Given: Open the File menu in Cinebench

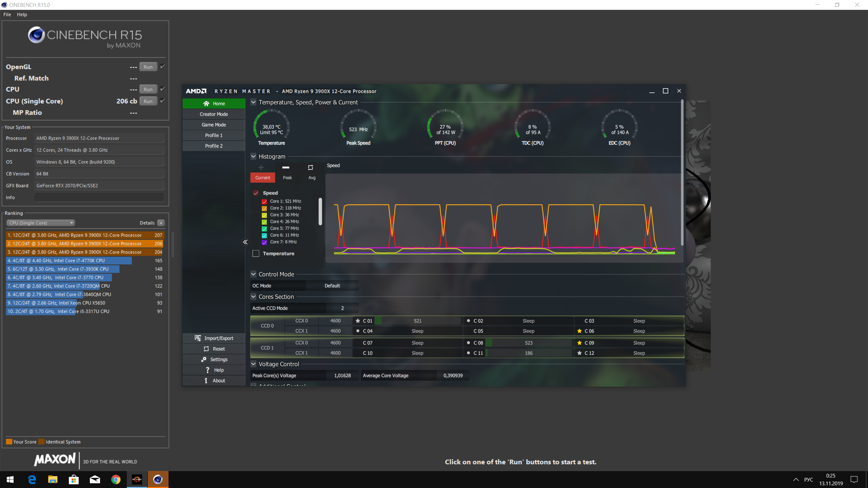Looking at the screenshot, I should [x=7, y=15].
